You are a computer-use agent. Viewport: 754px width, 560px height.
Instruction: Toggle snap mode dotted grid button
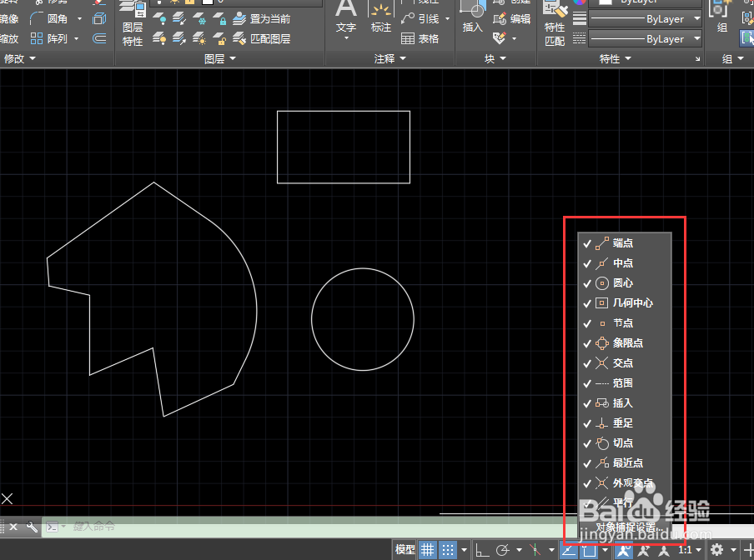(x=448, y=549)
